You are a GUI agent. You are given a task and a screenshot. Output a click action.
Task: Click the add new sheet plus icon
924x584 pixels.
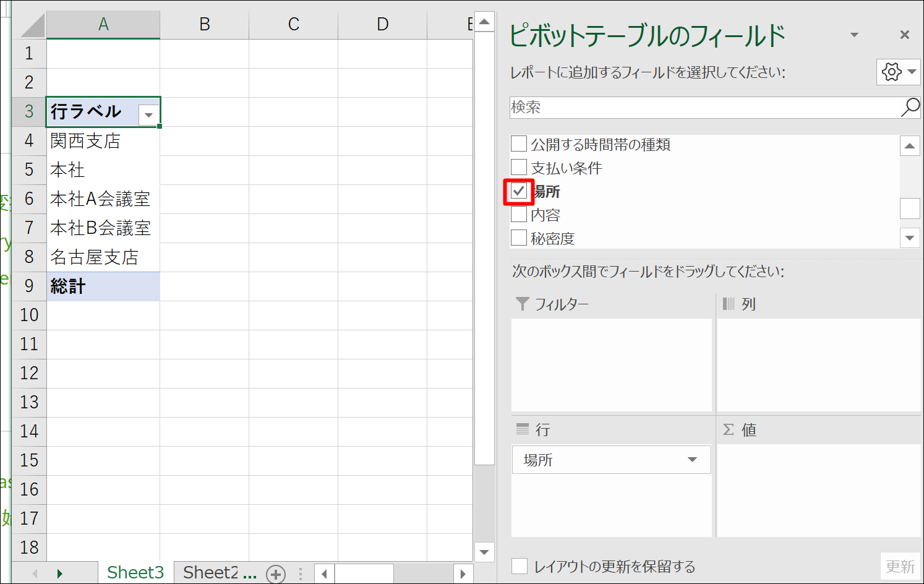click(x=276, y=574)
